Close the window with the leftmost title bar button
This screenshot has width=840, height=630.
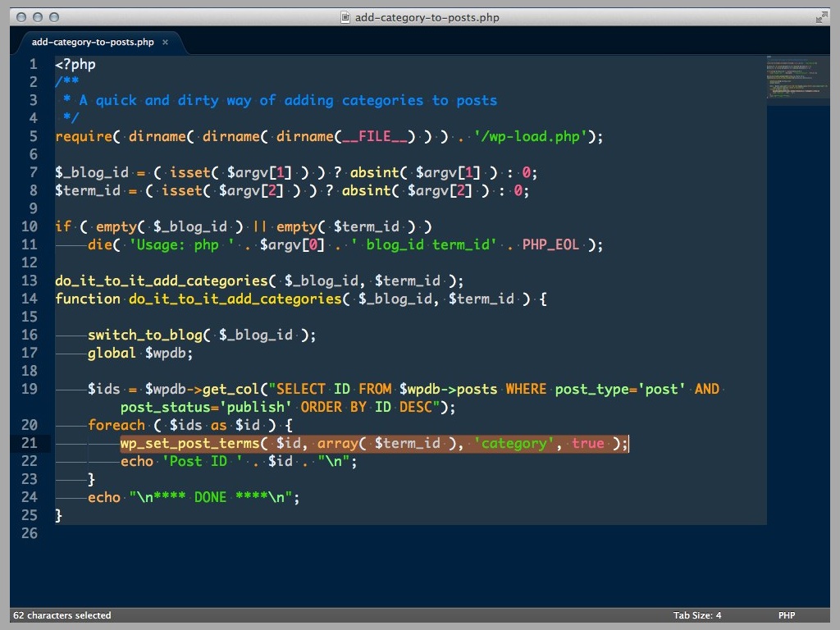click(21, 17)
